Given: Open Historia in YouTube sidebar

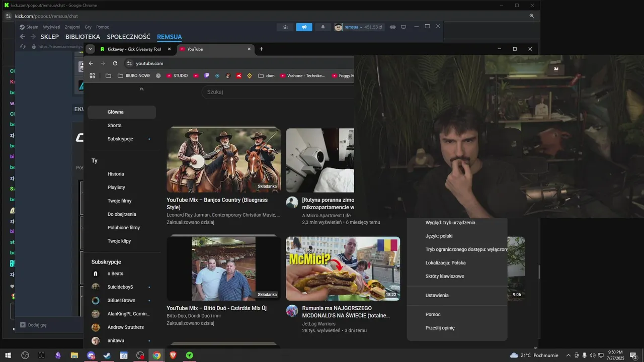Looking at the screenshot, I should [122, 174].
